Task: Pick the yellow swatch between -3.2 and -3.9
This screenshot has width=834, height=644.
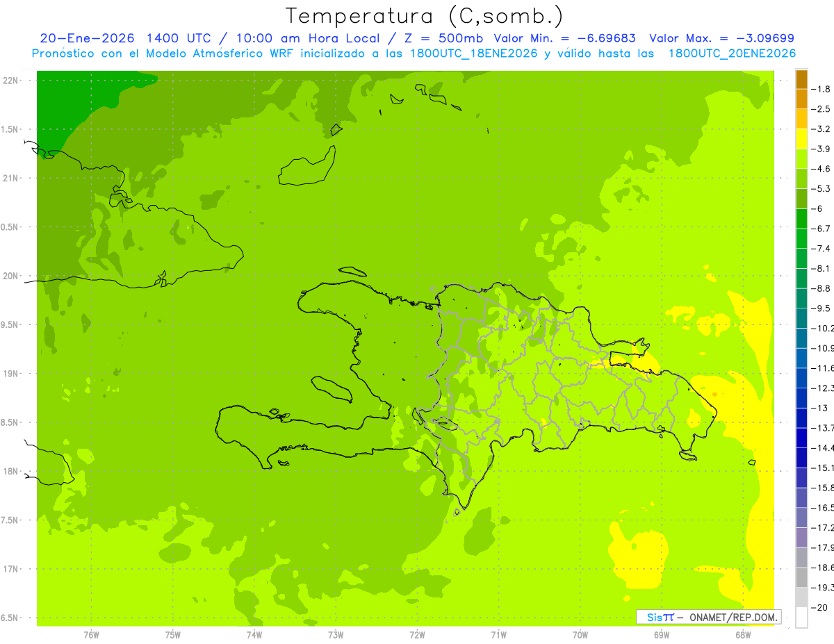Action: [x=801, y=139]
